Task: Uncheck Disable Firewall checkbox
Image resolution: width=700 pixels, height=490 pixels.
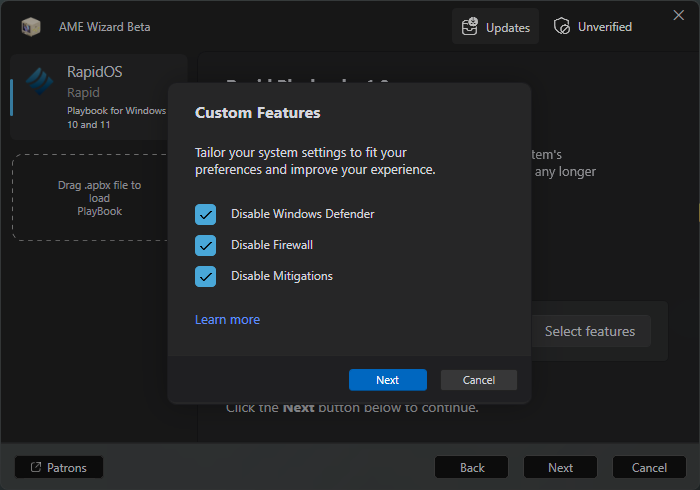Action: [205, 245]
